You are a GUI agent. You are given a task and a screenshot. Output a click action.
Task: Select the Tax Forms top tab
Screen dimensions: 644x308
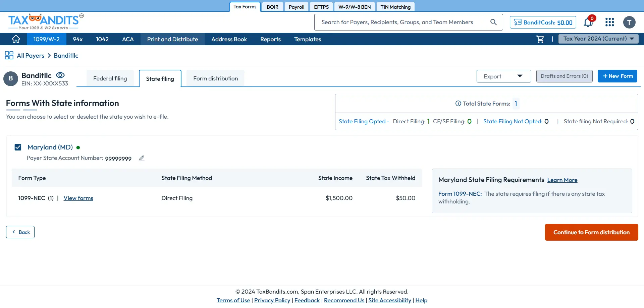(x=245, y=7)
